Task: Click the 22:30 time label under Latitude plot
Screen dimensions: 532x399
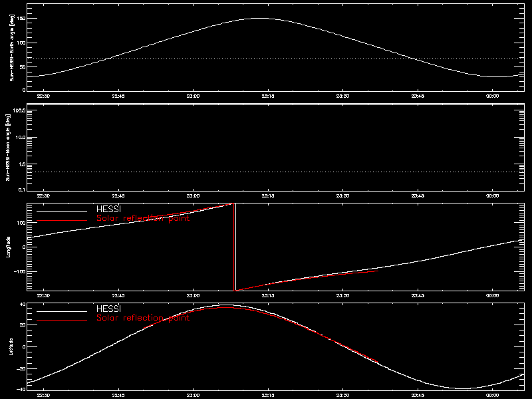Action: [43, 395]
